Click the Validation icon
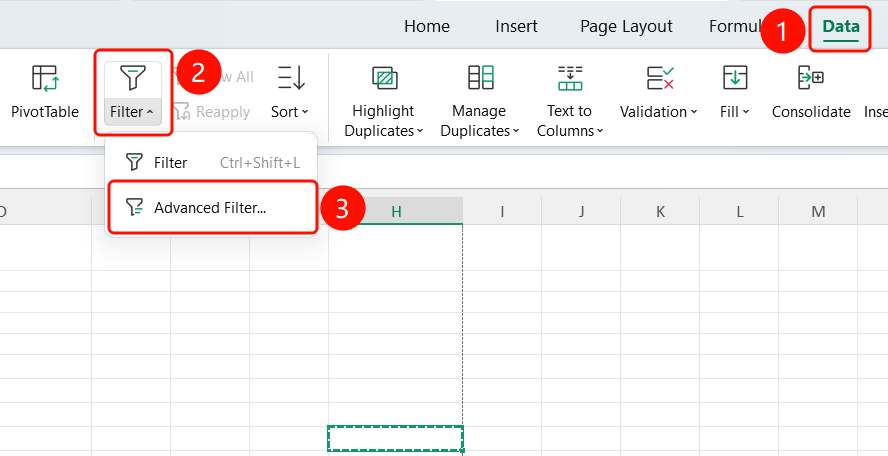This screenshot has height=456, width=888. [x=660, y=78]
